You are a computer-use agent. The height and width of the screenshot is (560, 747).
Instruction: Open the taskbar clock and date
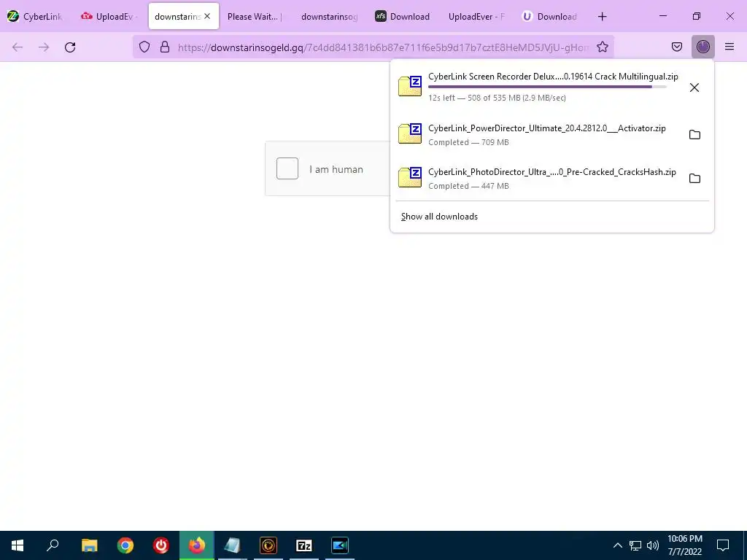[685, 545]
